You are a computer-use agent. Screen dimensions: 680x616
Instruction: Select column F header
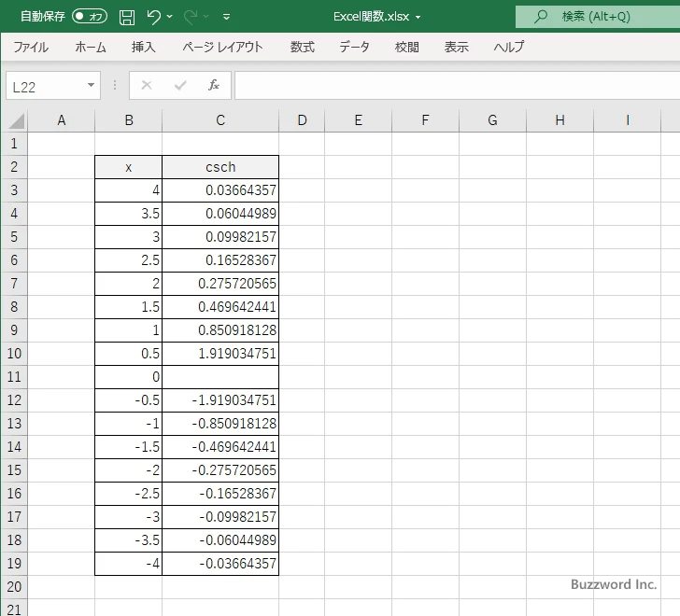click(x=425, y=120)
